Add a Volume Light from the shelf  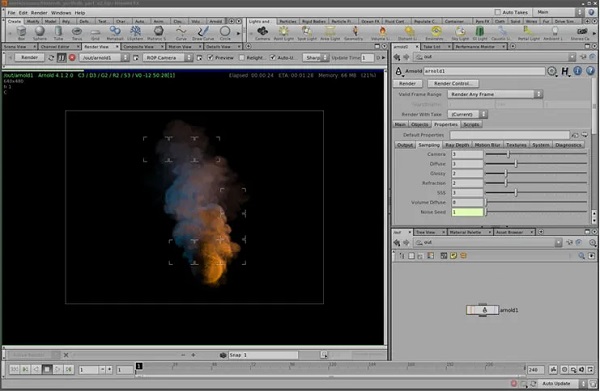[x=382, y=33]
